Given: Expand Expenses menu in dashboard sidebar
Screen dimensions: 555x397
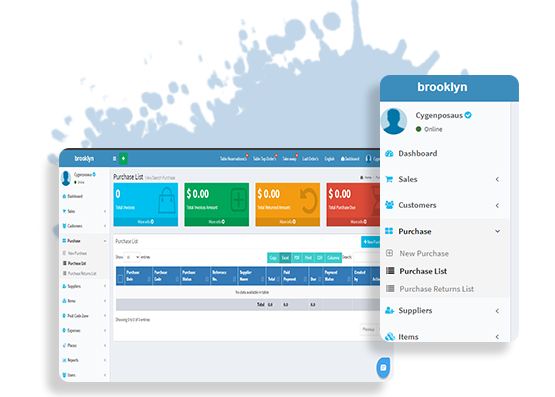Looking at the screenshot, I should 84,330.
